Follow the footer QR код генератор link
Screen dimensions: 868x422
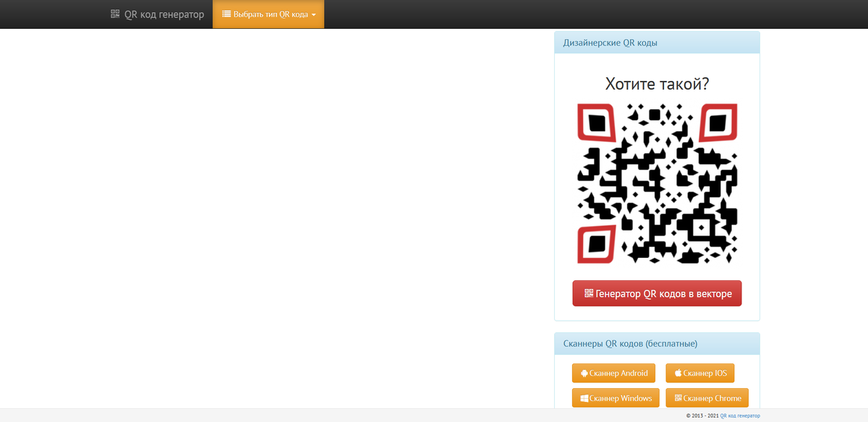(740, 415)
